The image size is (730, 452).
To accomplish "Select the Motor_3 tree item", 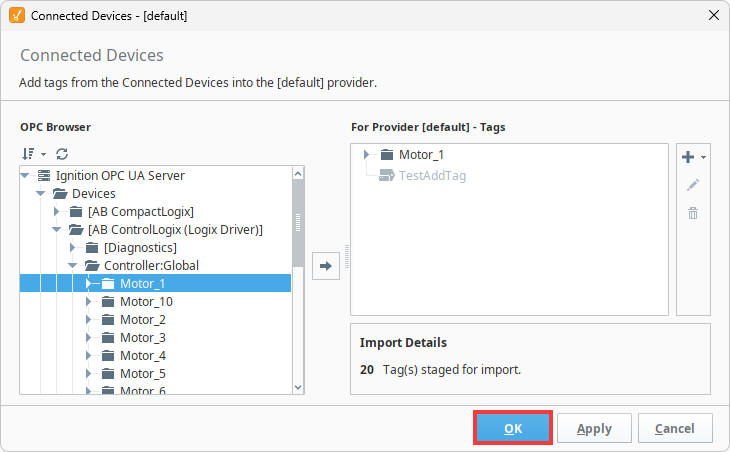I will (142, 337).
